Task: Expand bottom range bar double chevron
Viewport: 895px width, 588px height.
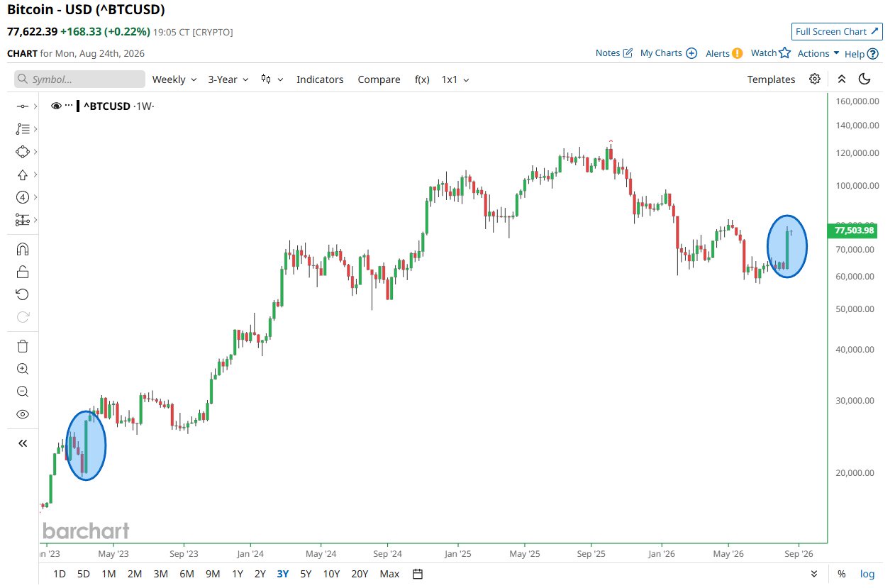Action: click(814, 574)
